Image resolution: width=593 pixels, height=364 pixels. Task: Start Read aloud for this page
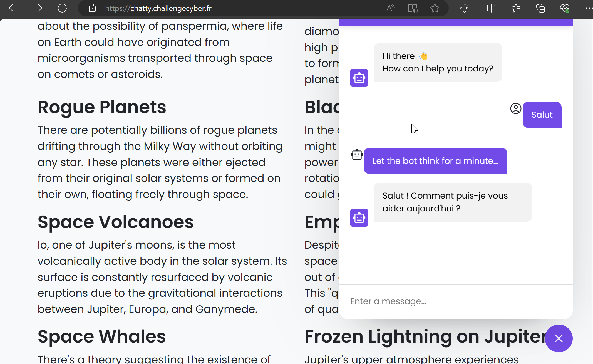click(391, 8)
